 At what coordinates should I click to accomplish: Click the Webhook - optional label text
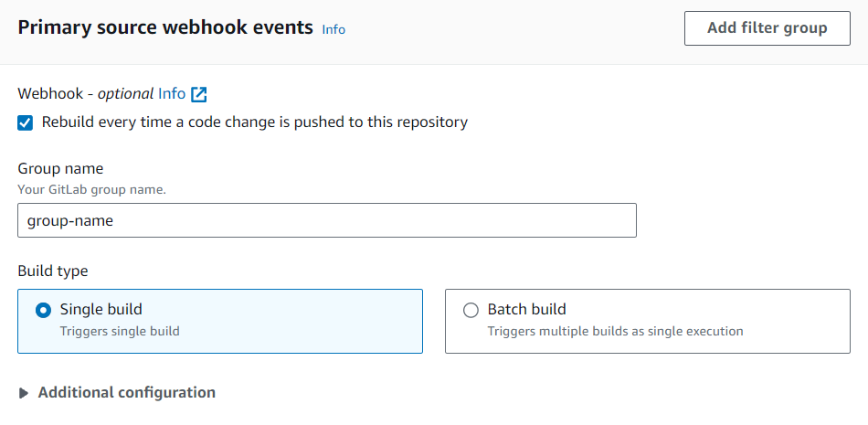pos(85,93)
